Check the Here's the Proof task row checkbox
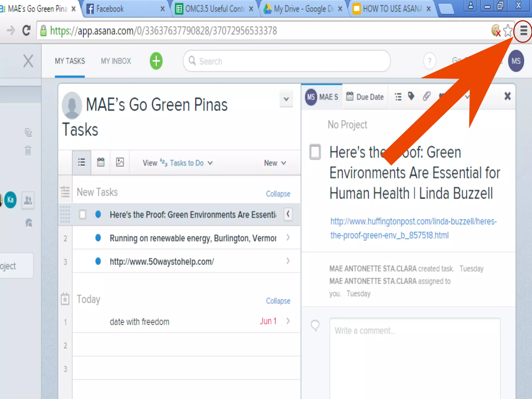The width and height of the screenshot is (532, 399). [83, 215]
